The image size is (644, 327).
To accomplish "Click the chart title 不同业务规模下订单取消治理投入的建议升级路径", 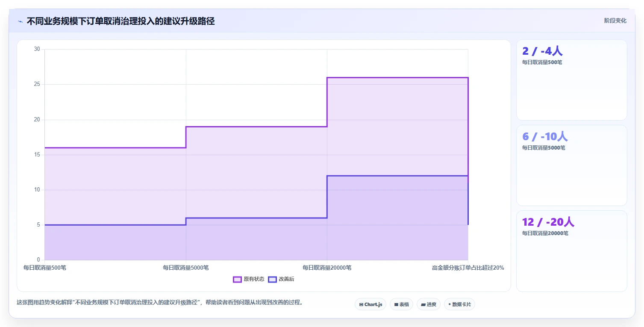I will [121, 21].
